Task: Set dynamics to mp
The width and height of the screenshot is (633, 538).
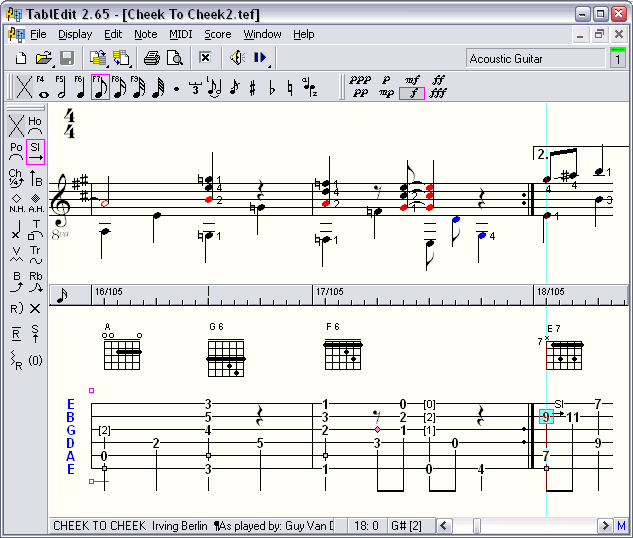Action: click(386, 93)
